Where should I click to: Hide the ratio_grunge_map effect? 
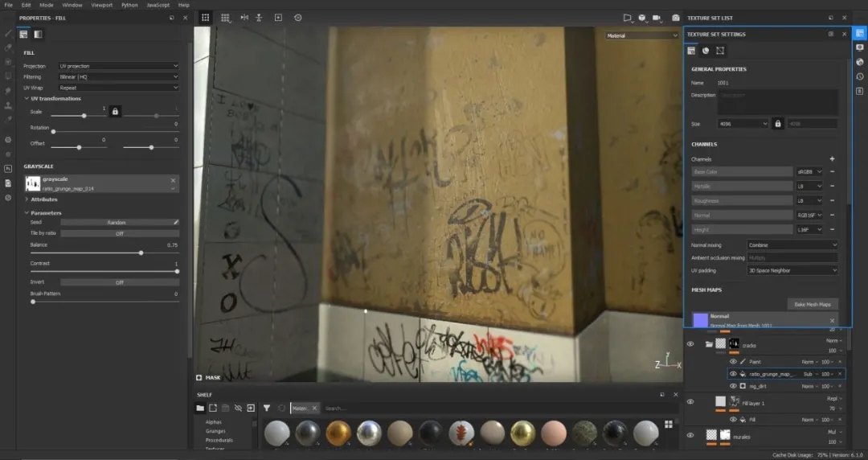[x=733, y=374]
